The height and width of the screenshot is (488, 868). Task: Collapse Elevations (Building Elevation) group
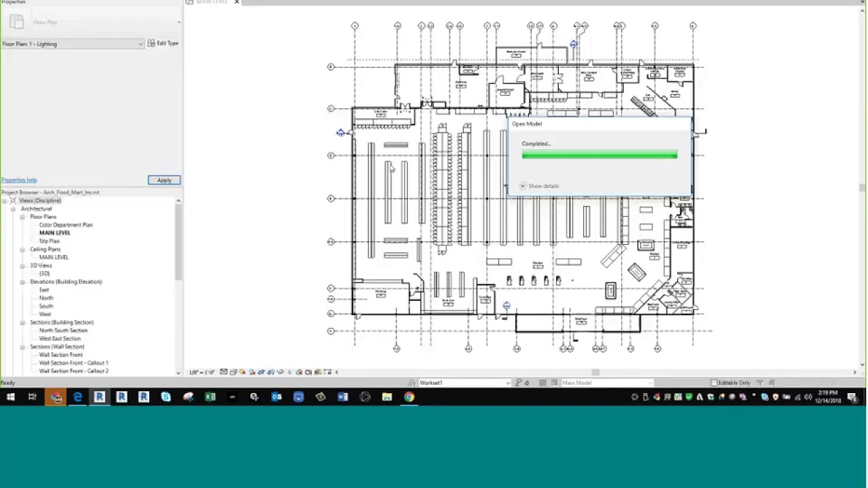(22, 282)
